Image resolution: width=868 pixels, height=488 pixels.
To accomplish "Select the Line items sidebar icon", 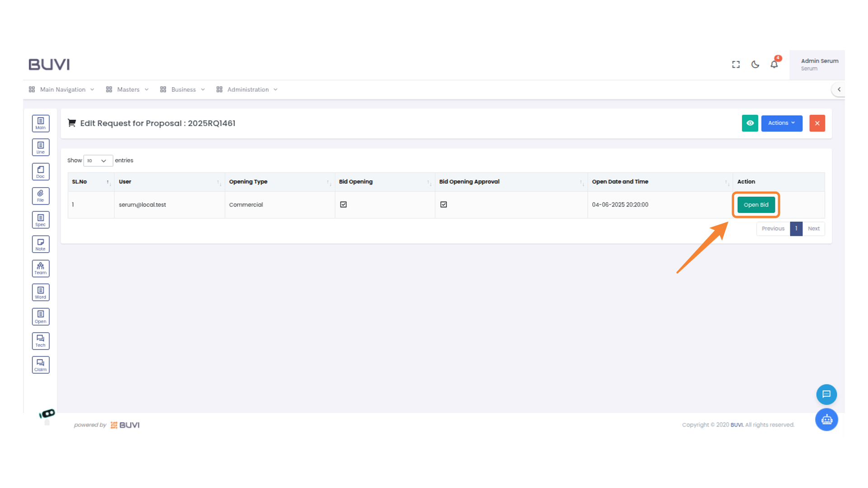I will tap(41, 148).
